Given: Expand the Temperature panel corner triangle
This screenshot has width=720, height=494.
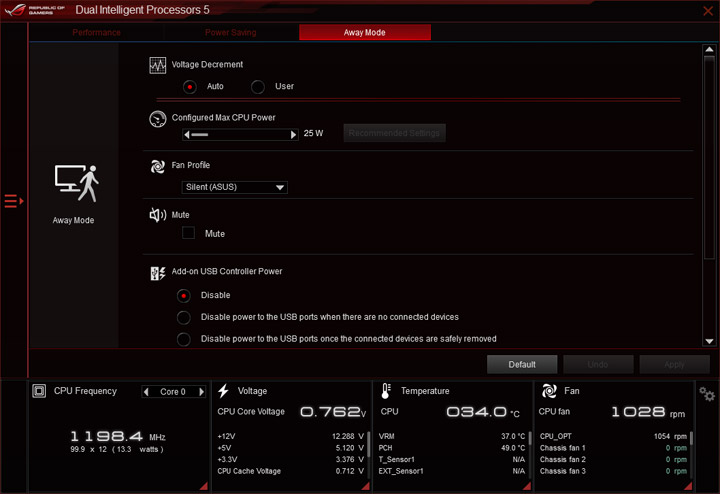Looking at the screenshot, I should point(527,486).
